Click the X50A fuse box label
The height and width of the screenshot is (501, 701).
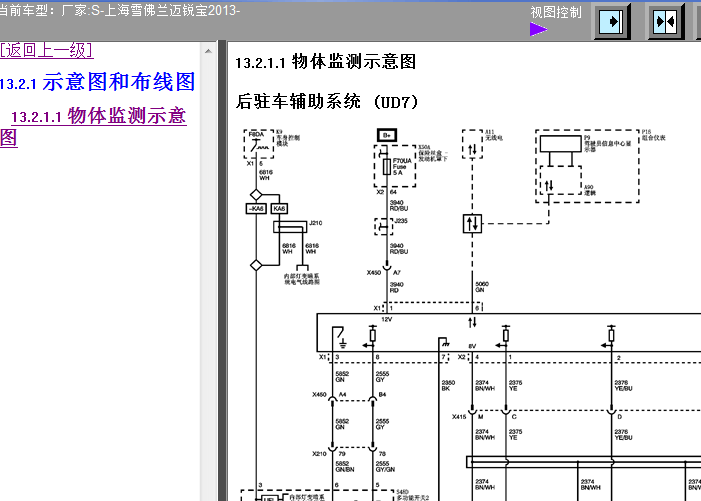[433, 153]
